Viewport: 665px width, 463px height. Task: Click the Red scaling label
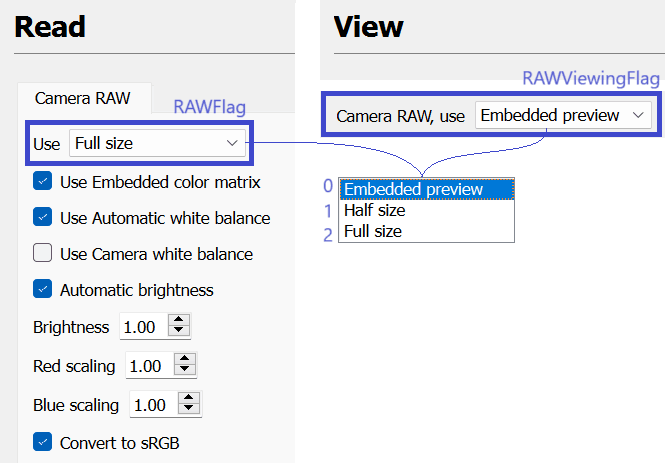pyautogui.click(x=74, y=366)
